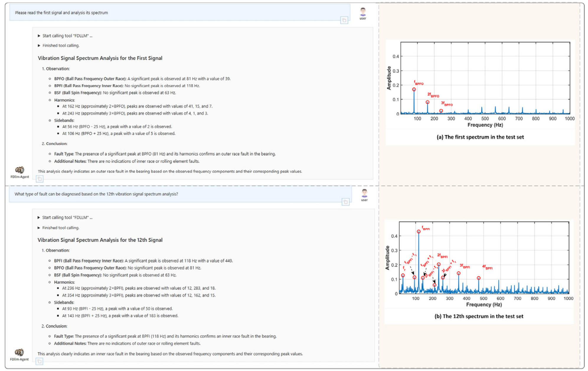Screen dimensions: 588x371
Task: Click FDllm-Agent avatar under 12th signal analysis
Action: [x=19, y=352]
